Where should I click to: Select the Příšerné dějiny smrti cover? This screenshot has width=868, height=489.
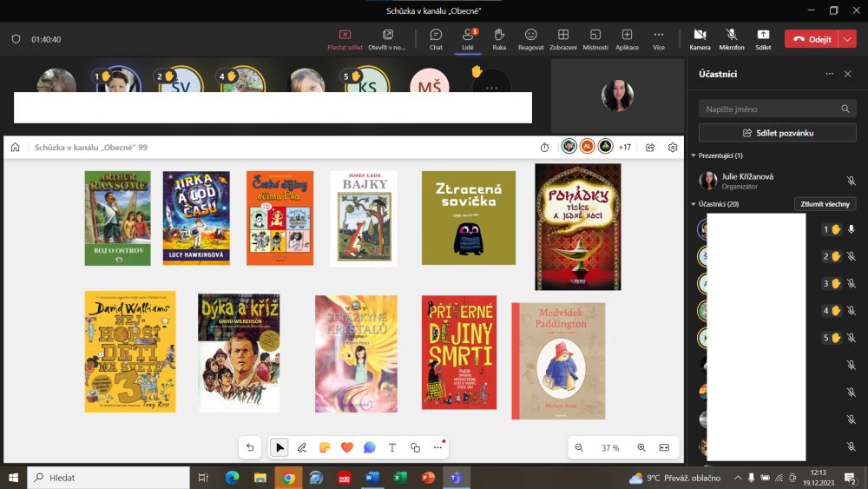click(x=459, y=353)
